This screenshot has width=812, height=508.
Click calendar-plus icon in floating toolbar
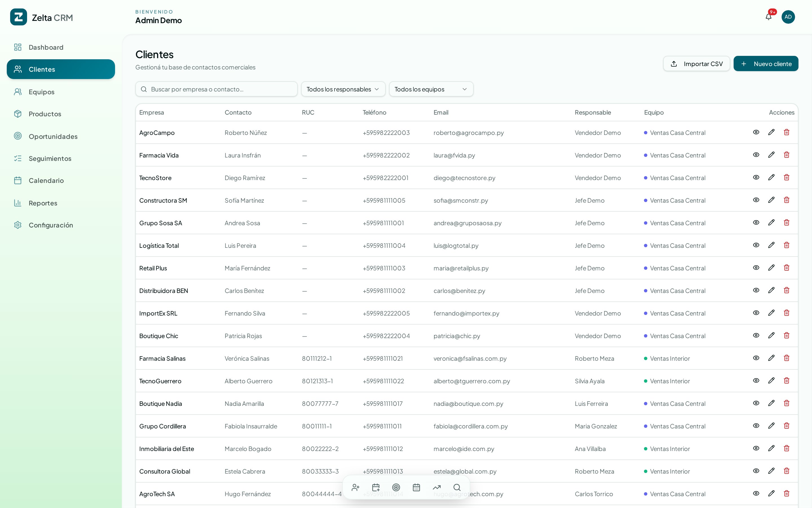point(376,487)
